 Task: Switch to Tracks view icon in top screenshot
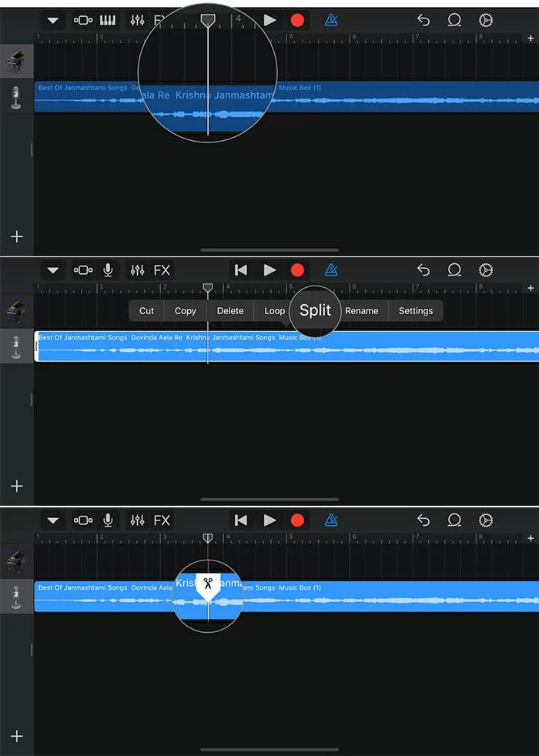pos(83,20)
